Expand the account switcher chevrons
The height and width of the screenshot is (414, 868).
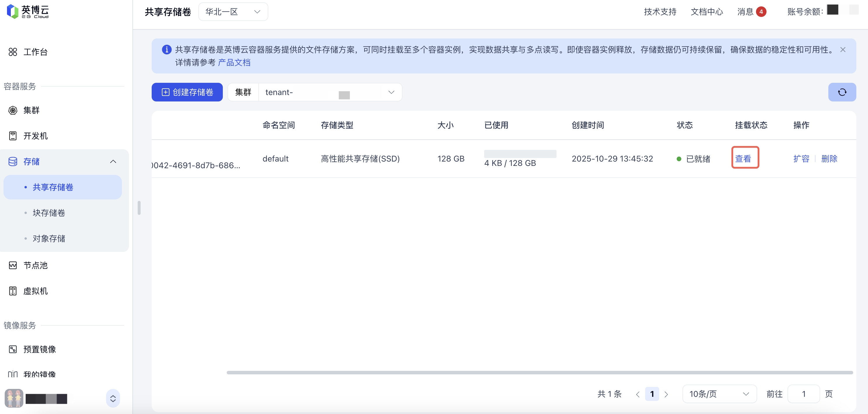(x=113, y=398)
